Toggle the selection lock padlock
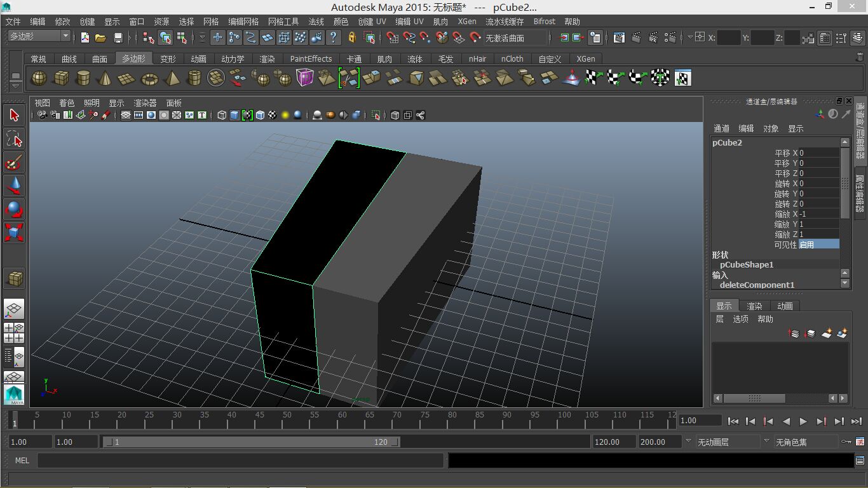868x488 pixels. pos(351,37)
